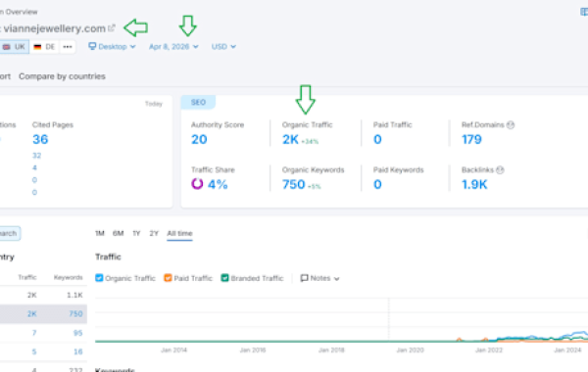Click Organic Traffic value 2K
Viewport: 588px width, 372px height.
pyautogui.click(x=290, y=139)
